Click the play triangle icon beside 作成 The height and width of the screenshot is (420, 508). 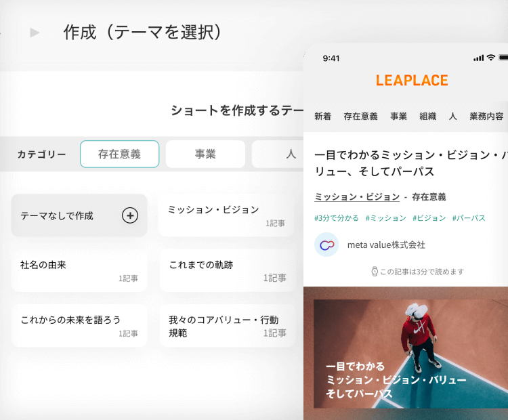pyautogui.click(x=35, y=33)
